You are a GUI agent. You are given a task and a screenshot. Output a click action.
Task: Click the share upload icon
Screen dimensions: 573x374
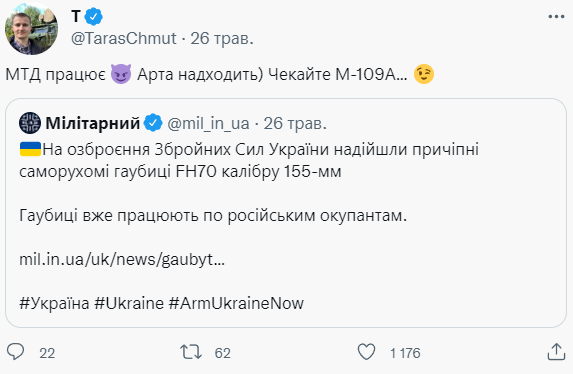556,352
